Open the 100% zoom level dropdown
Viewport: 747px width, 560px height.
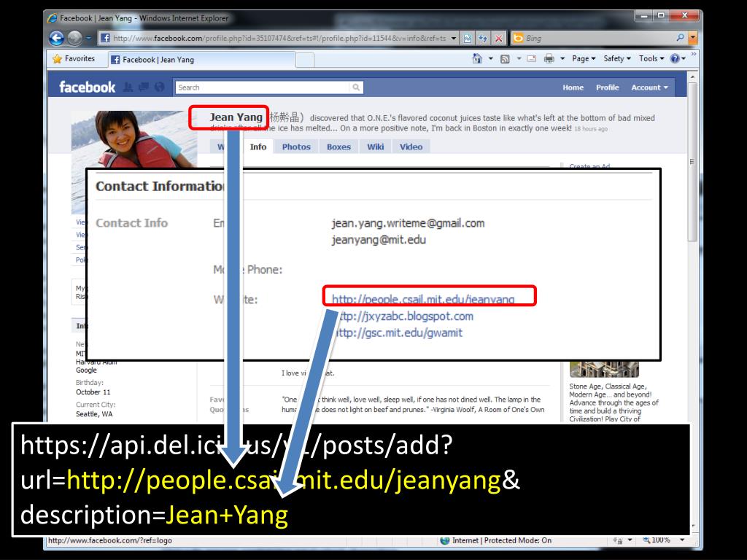[x=682, y=540]
